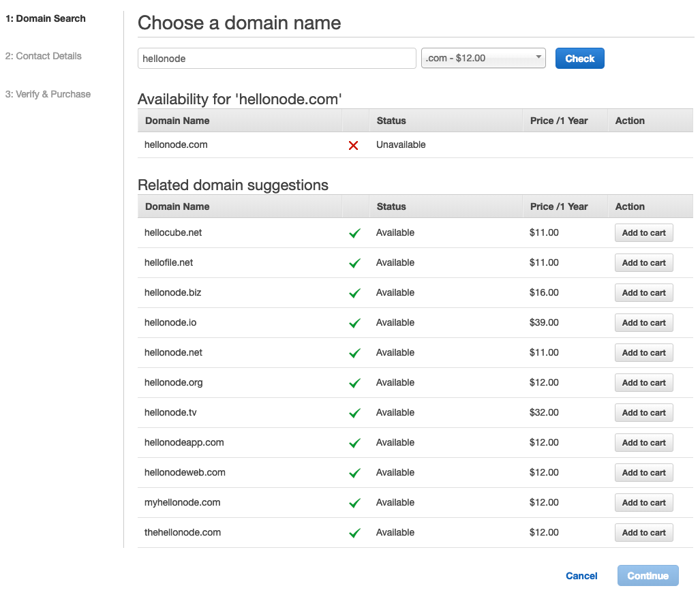This screenshot has width=700, height=599.
Task: Click the green checkmark beside myhellonode.com
Action: point(354,502)
